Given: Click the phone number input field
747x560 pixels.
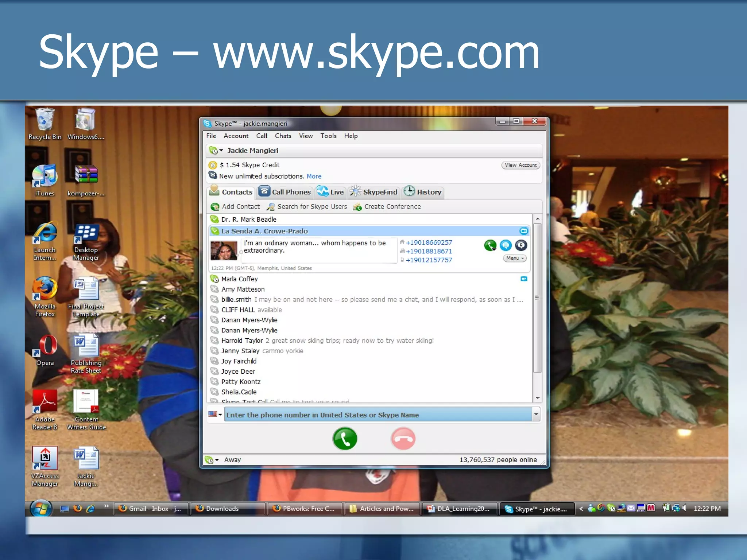Looking at the screenshot, I should pos(378,415).
